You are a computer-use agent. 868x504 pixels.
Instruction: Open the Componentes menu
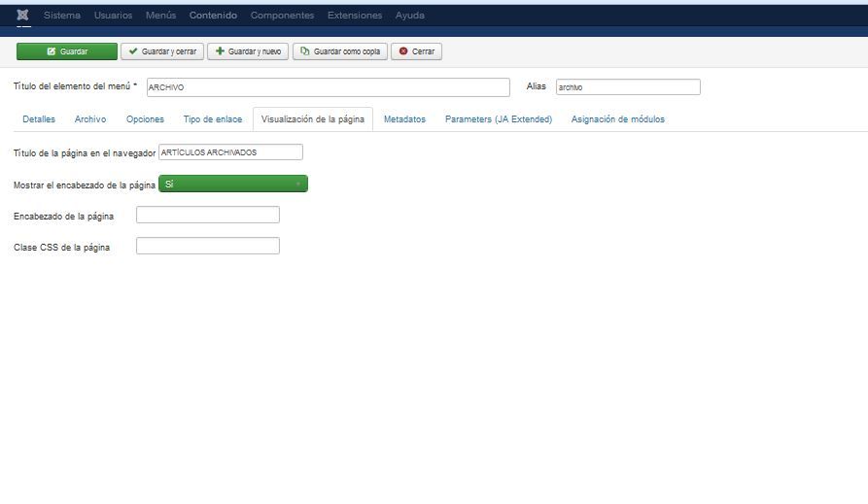pos(282,16)
